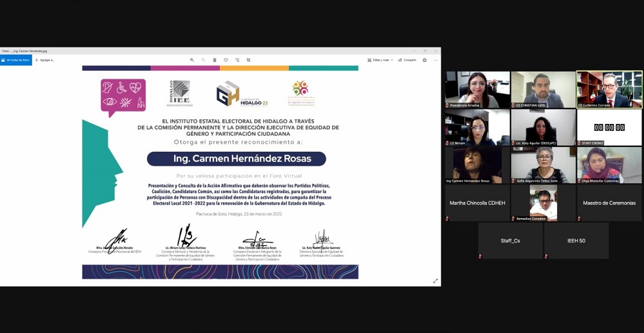Print the photo using printer icon
The width and height of the screenshot is (644, 333).
coord(424,60)
